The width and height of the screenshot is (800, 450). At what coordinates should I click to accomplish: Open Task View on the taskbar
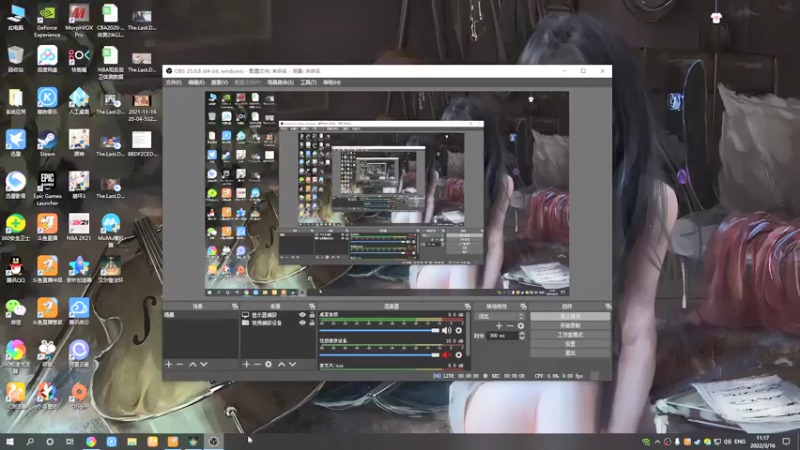tap(70, 441)
